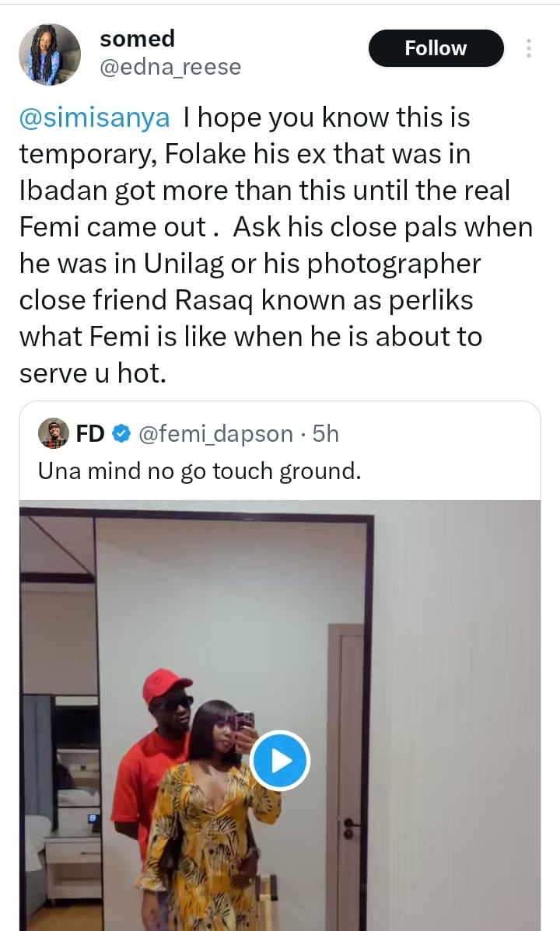Click the FD display name in the quote
The image size is (560, 931).
click(90, 434)
